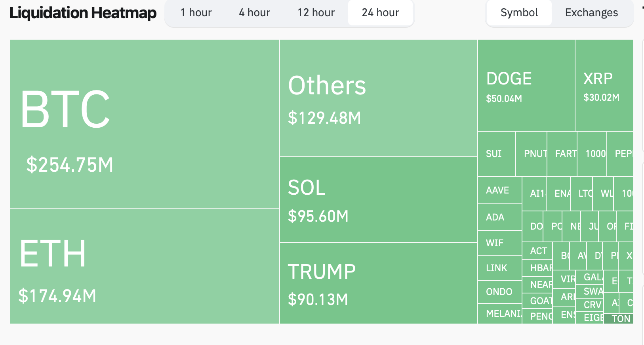Select the SUI heatmap cell
This screenshot has height=345, width=644.
(497, 154)
